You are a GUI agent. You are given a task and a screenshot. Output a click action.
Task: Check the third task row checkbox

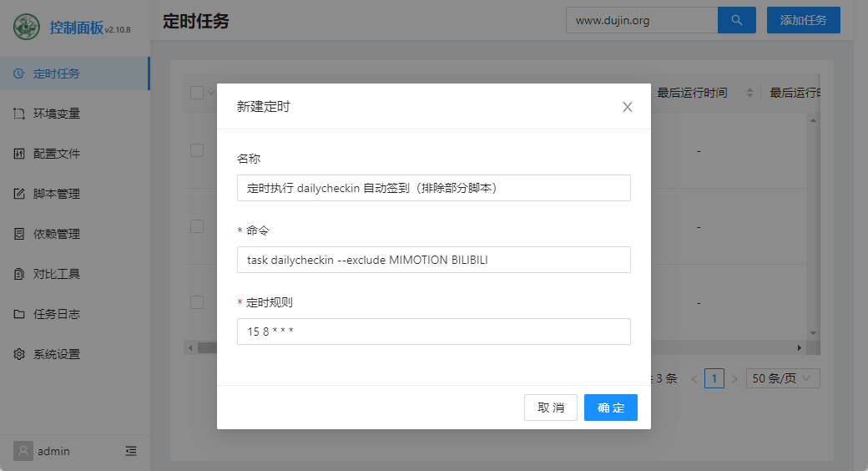click(x=197, y=302)
